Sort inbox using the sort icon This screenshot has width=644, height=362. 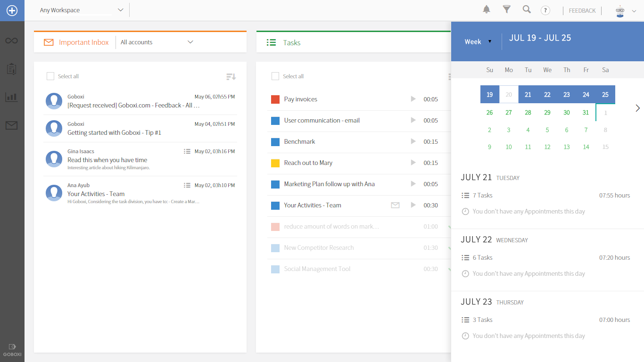[x=231, y=76]
